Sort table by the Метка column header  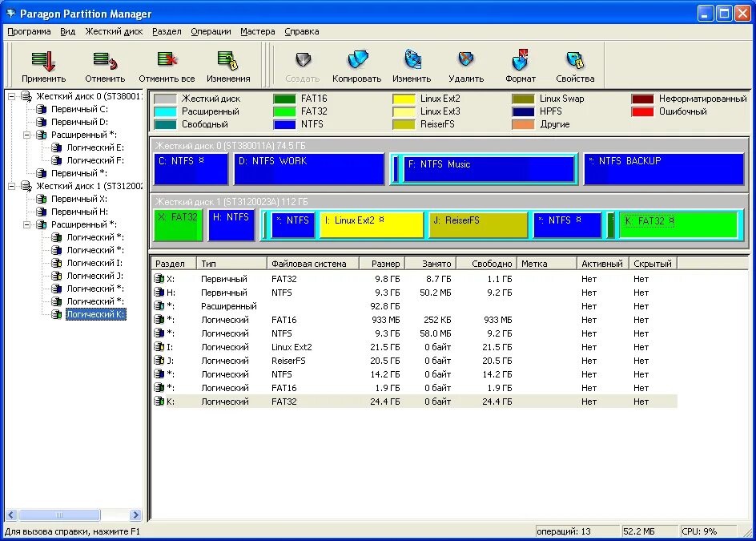547,264
